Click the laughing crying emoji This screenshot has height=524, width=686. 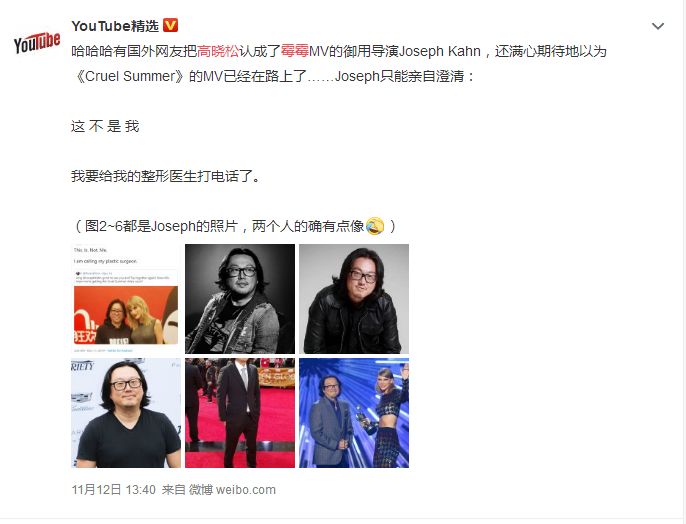point(374,226)
